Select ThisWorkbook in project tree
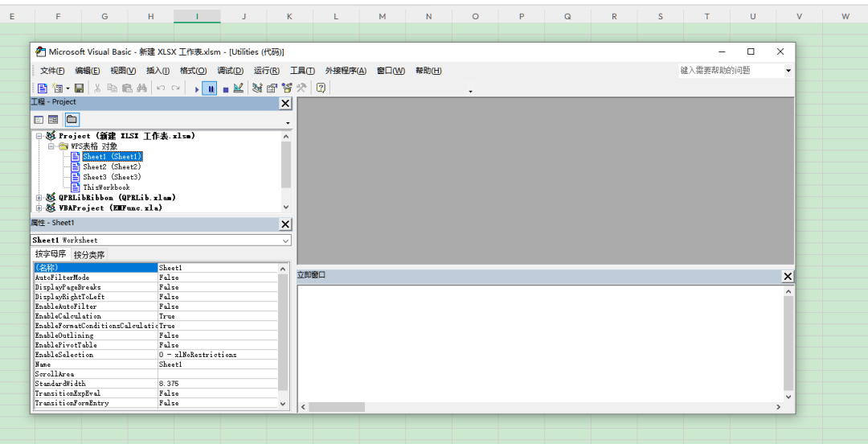Viewport: 868px width, 444px height. 106,187
